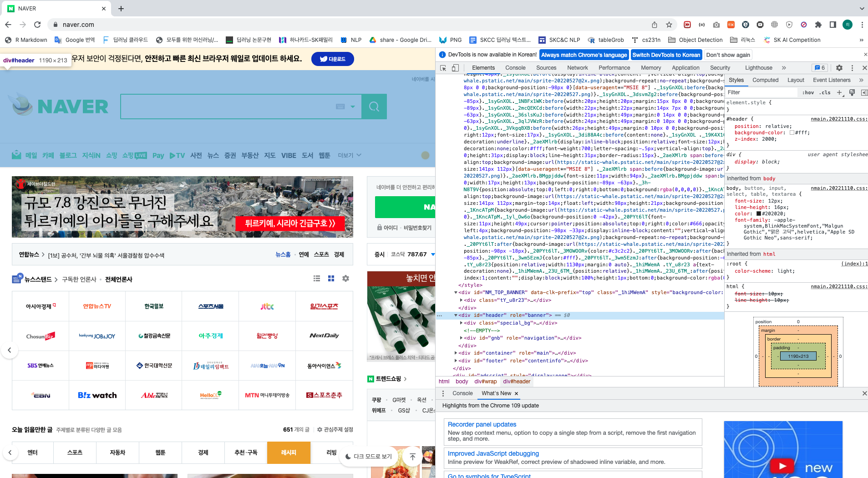
Task: Toggle the computed styles sidebar pane icon
Action: tap(864, 92)
